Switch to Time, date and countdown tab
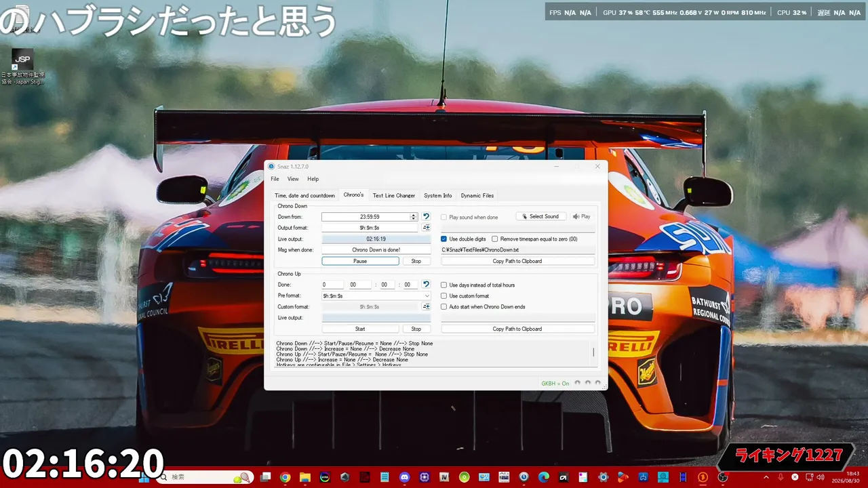This screenshot has height=488, width=868. (304, 196)
